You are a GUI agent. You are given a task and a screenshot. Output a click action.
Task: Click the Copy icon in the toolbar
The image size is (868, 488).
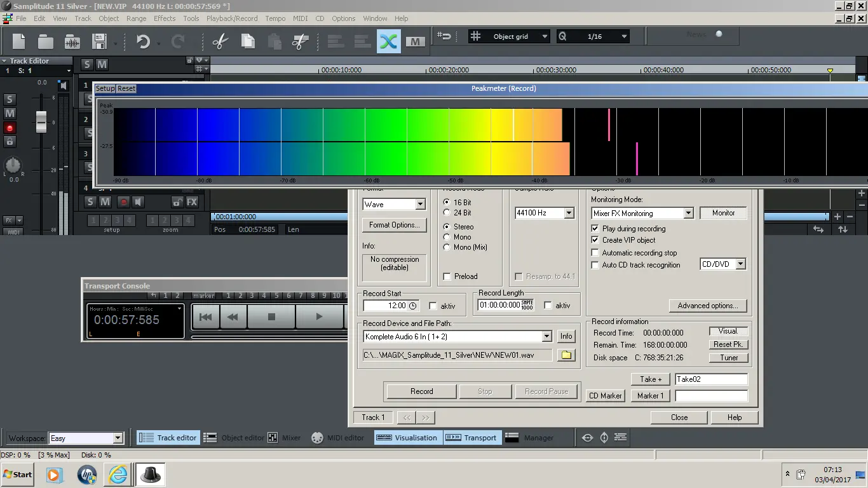(x=247, y=42)
